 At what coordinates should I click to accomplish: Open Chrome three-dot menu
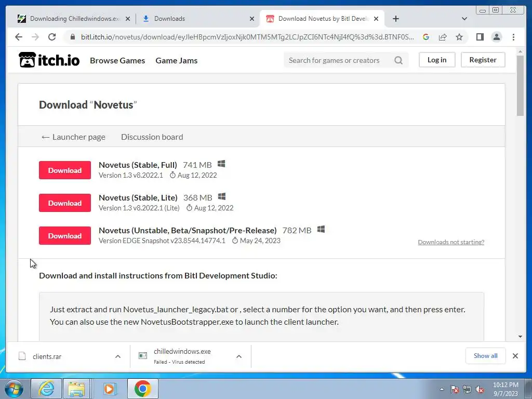click(513, 37)
